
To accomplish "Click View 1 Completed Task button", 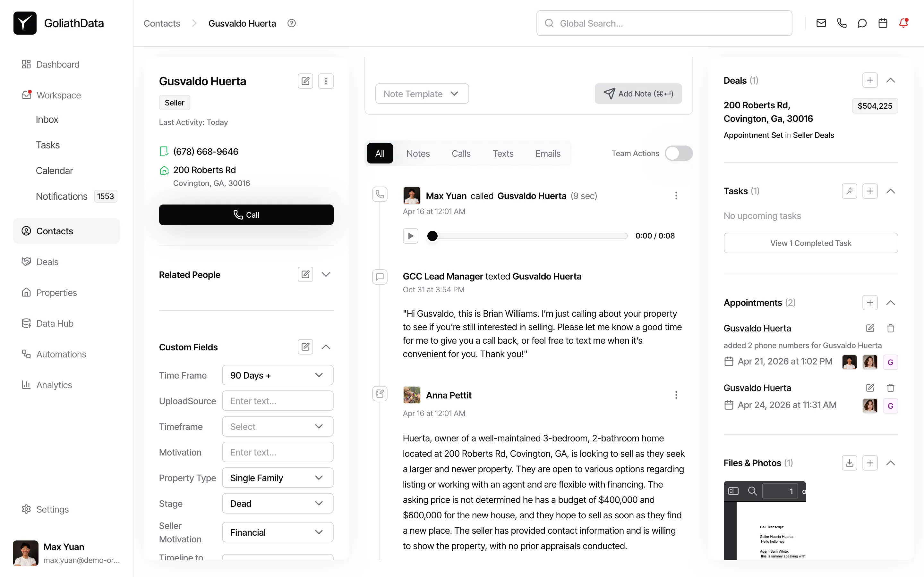I will [x=810, y=243].
